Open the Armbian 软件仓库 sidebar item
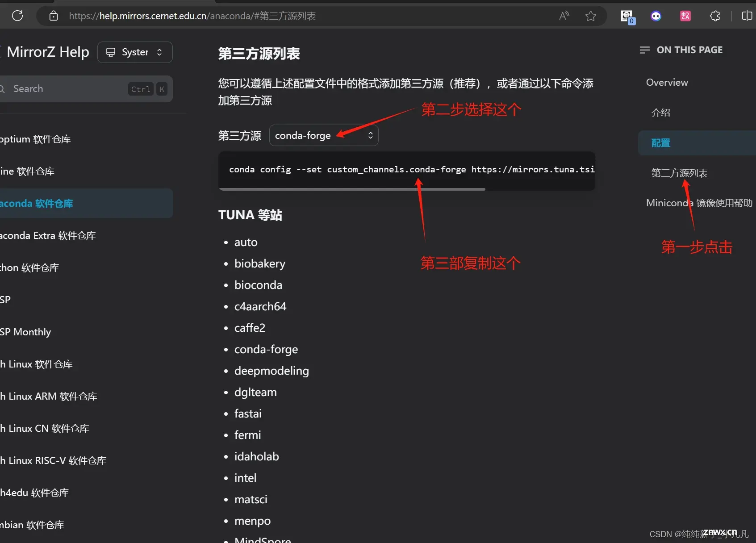 [32, 525]
